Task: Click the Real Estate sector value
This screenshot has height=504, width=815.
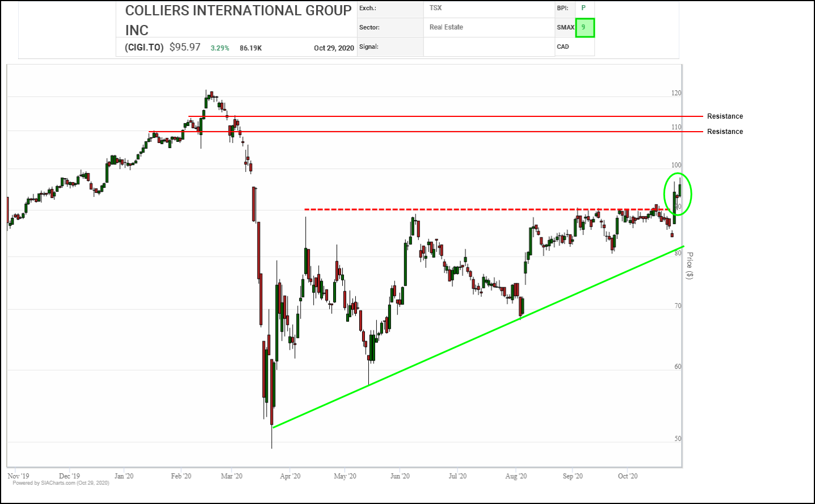Action: click(446, 27)
